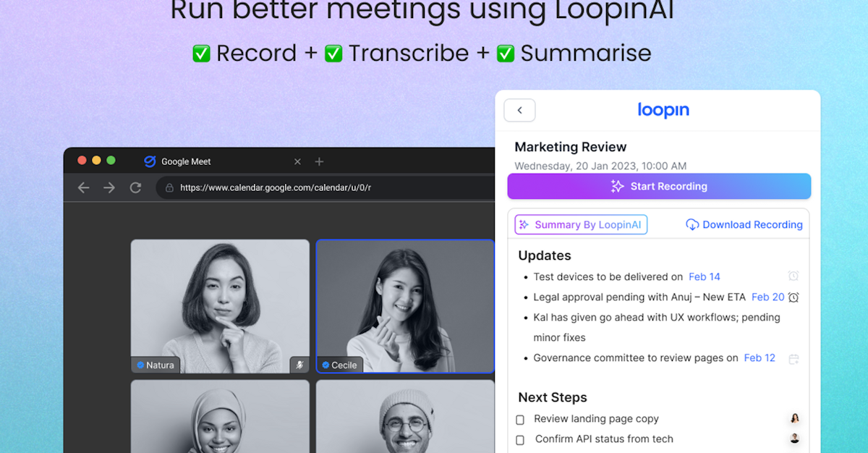Close the Google Meet browser tab

pyautogui.click(x=297, y=161)
